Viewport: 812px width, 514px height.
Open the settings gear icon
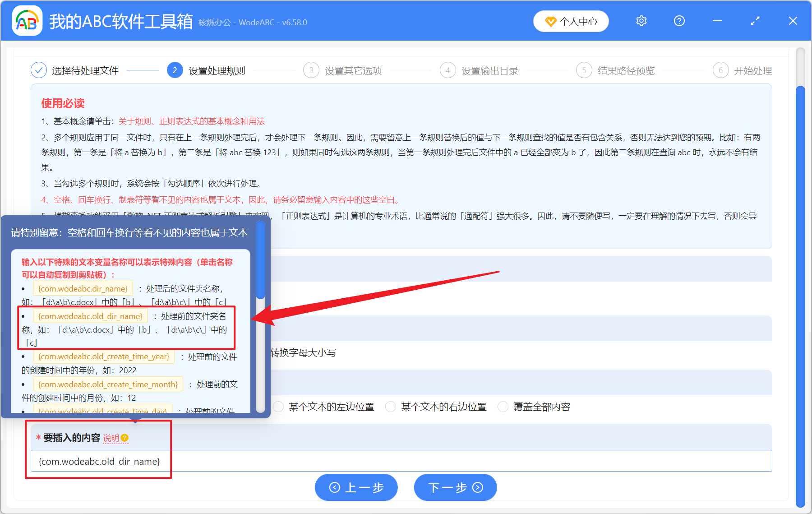(641, 21)
